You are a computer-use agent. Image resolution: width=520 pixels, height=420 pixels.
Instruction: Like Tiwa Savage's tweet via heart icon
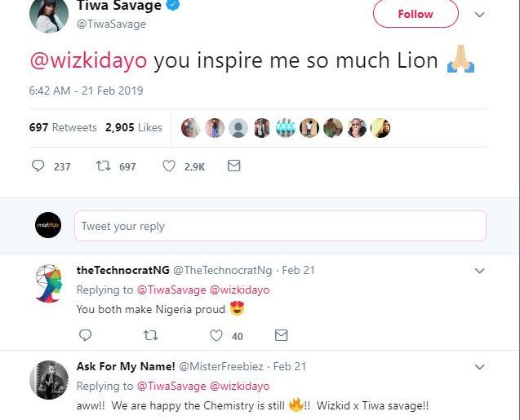coord(169,166)
